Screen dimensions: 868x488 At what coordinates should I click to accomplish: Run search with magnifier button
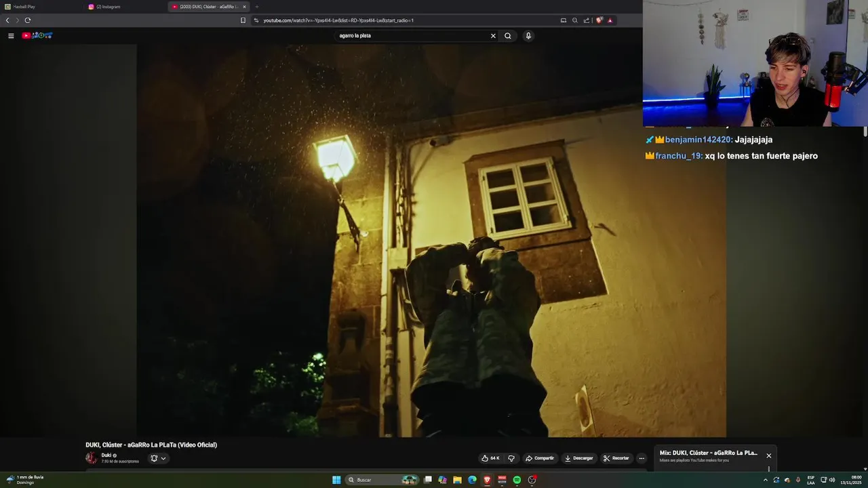point(507,36)
